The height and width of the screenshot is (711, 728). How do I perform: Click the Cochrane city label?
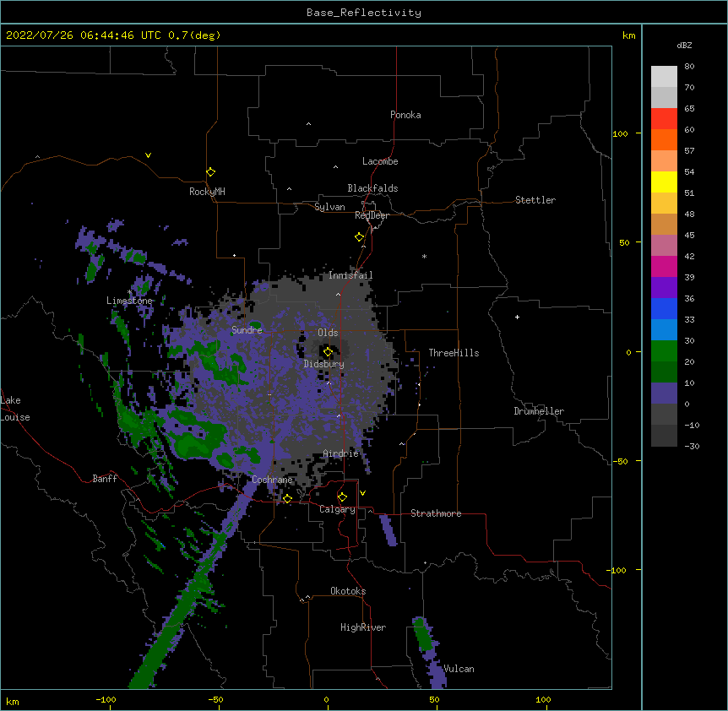tap(272, 480)
